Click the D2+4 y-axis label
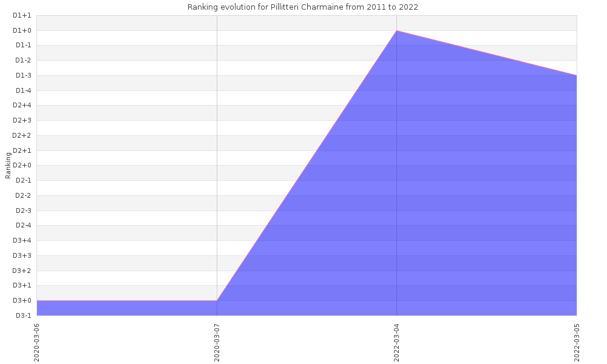This screenshot has width=607, height=364. tap(22, 106)
